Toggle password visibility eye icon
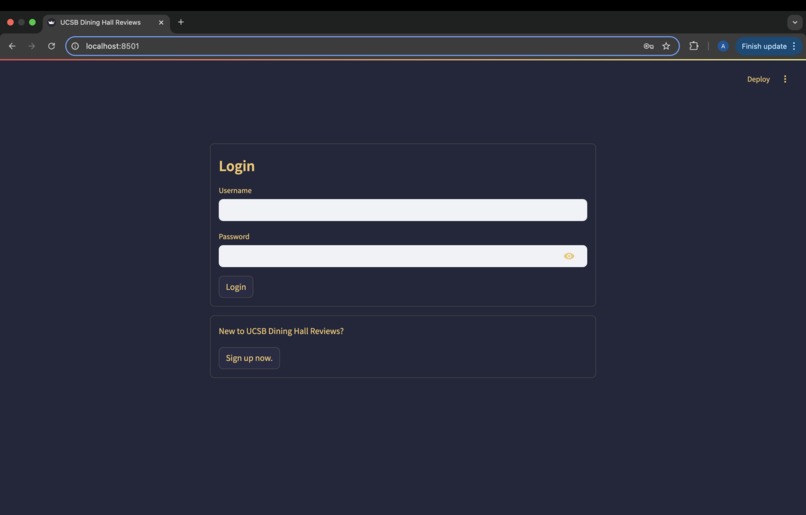The image size is (806, 515). pyautogui.click(x=569, y=256)
